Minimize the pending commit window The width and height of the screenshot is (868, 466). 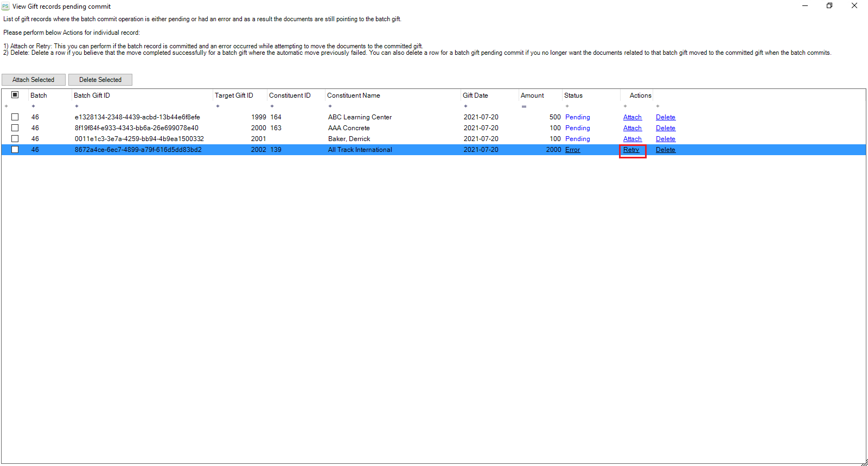805,6
